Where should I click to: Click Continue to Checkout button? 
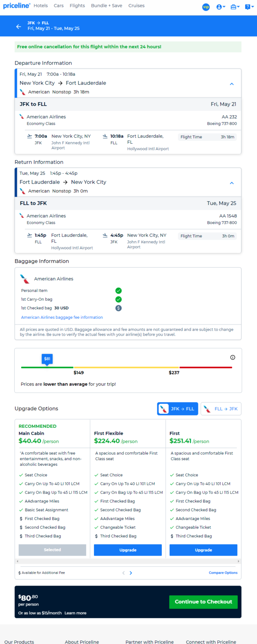(203, 602)
